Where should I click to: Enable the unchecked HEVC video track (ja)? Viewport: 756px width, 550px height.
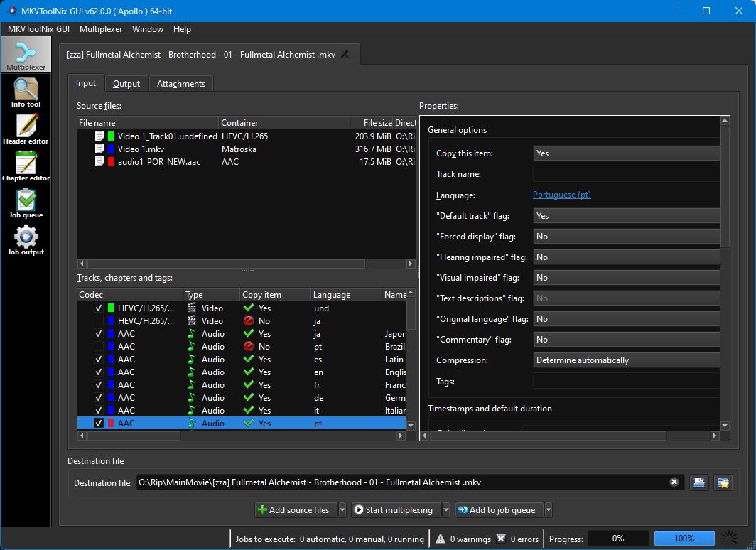pyautogui.click(x=99, y=321)
